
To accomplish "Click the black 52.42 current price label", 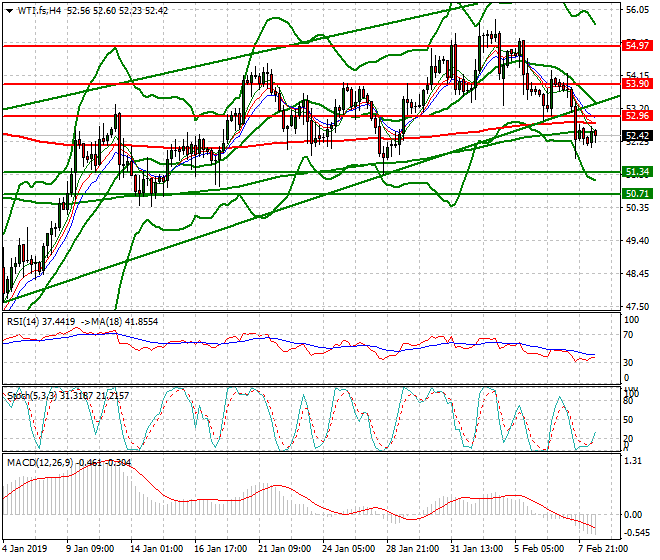I will (x=637, y=136).
